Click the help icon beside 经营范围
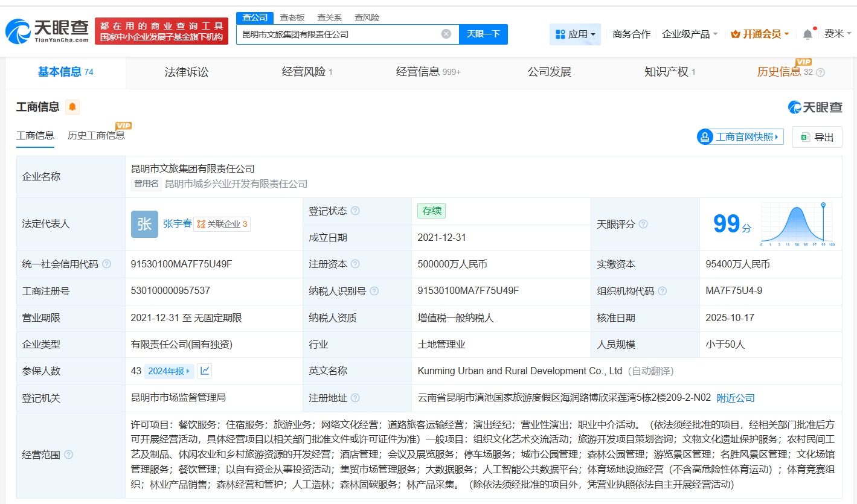Screen dimensions: 857x504 click(69, 455)
